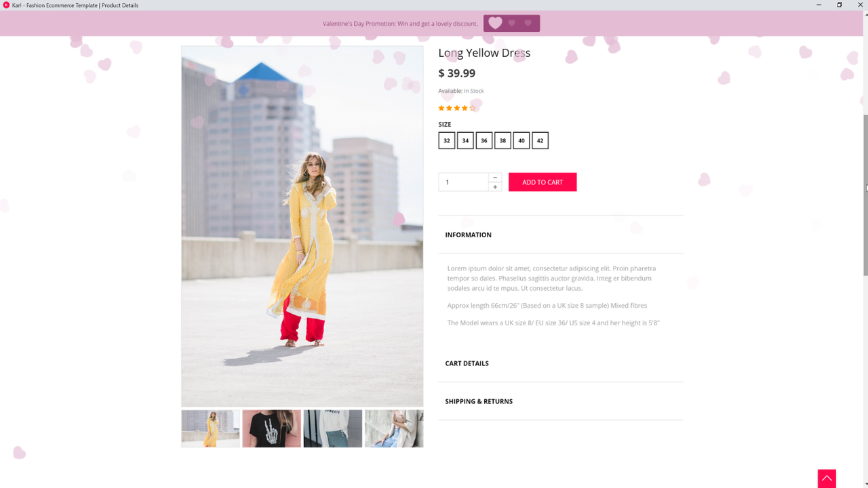Restore down the Karl window
Image resolution: width=868 pixels, height=488 pixels.
coord(840,5)
